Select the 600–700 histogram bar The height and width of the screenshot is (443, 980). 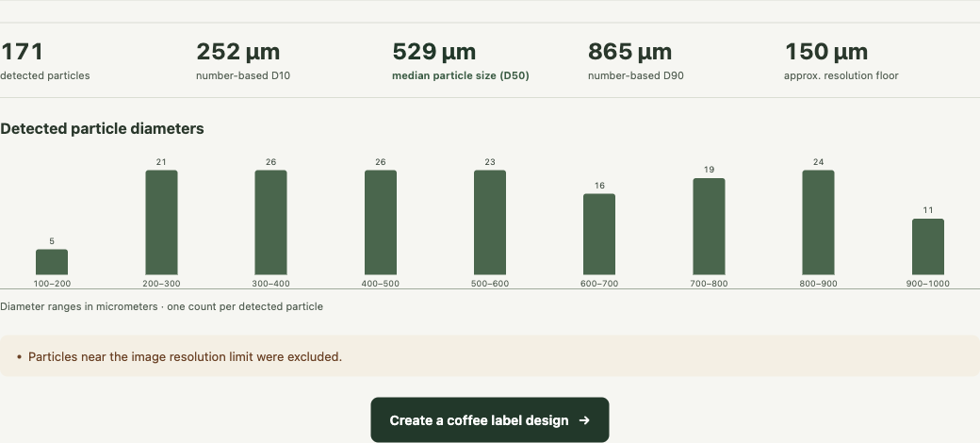tap(599, 235)
